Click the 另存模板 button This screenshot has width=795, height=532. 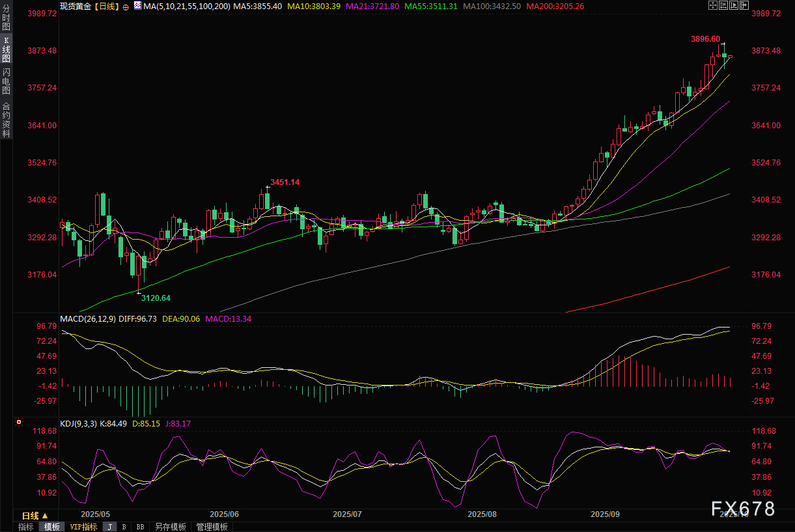coord(171,527)
